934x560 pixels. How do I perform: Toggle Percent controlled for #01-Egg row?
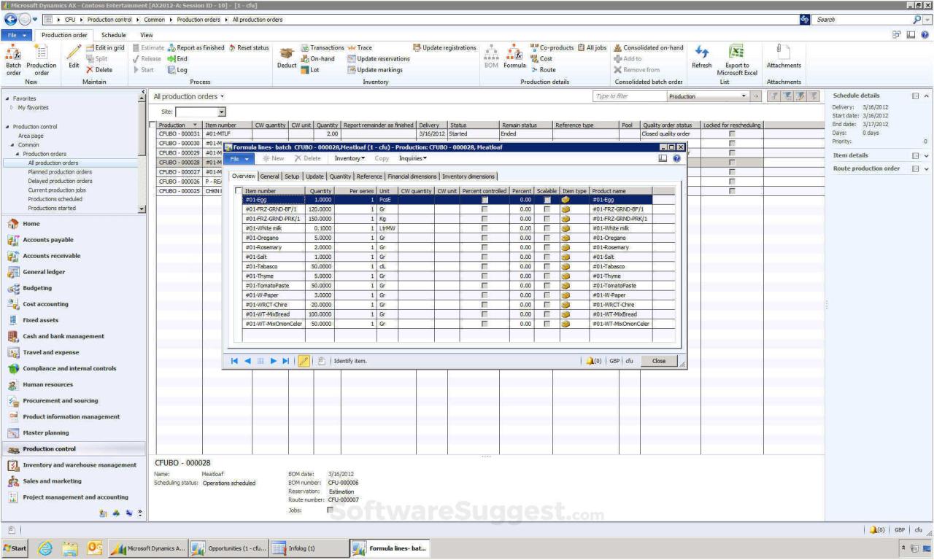(484, 200)
